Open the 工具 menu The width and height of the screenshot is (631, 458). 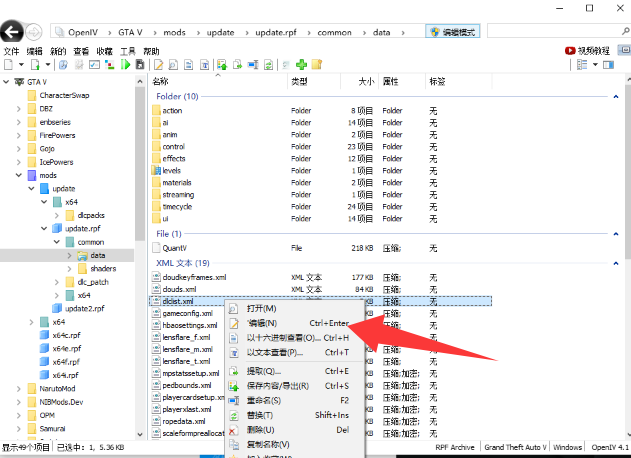128,51
